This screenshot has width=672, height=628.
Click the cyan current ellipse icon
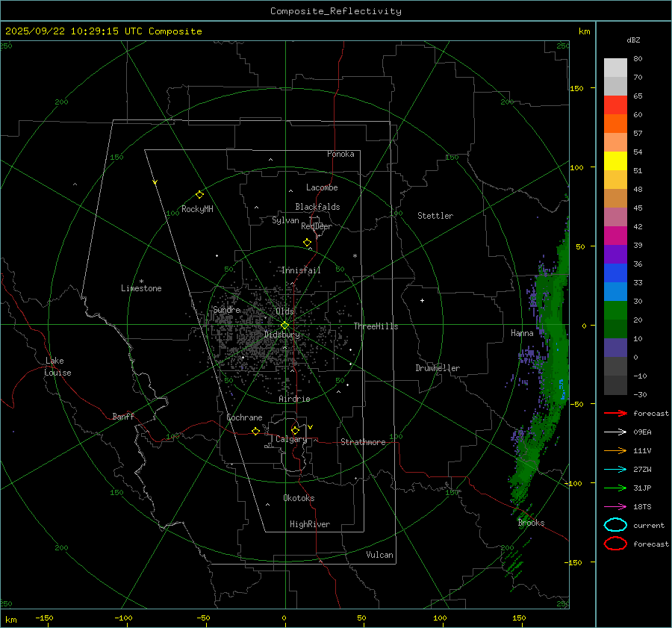[x=615, y=525]
